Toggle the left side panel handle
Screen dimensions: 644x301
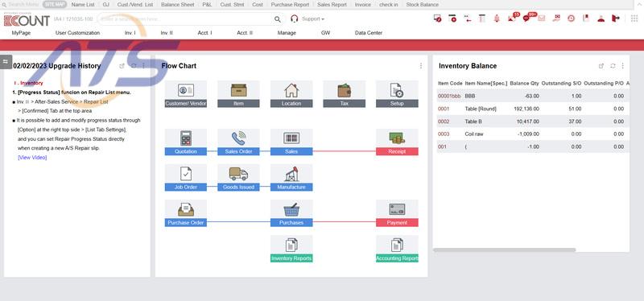(6, 61)
